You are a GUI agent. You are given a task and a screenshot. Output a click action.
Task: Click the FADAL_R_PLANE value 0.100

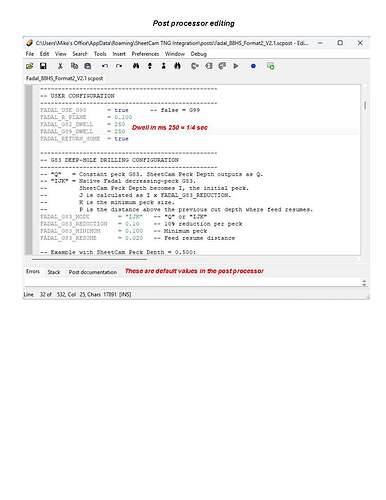[123, 117]
